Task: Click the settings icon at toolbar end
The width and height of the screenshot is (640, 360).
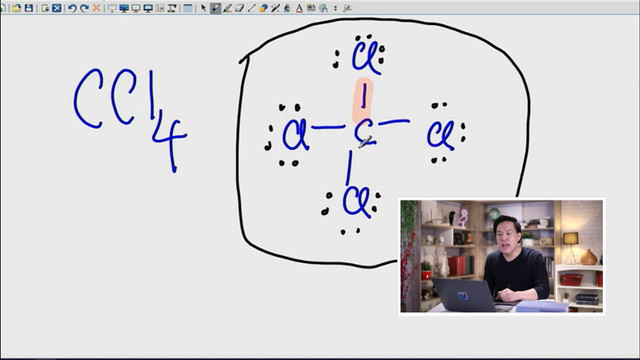Action: point(347,8)
